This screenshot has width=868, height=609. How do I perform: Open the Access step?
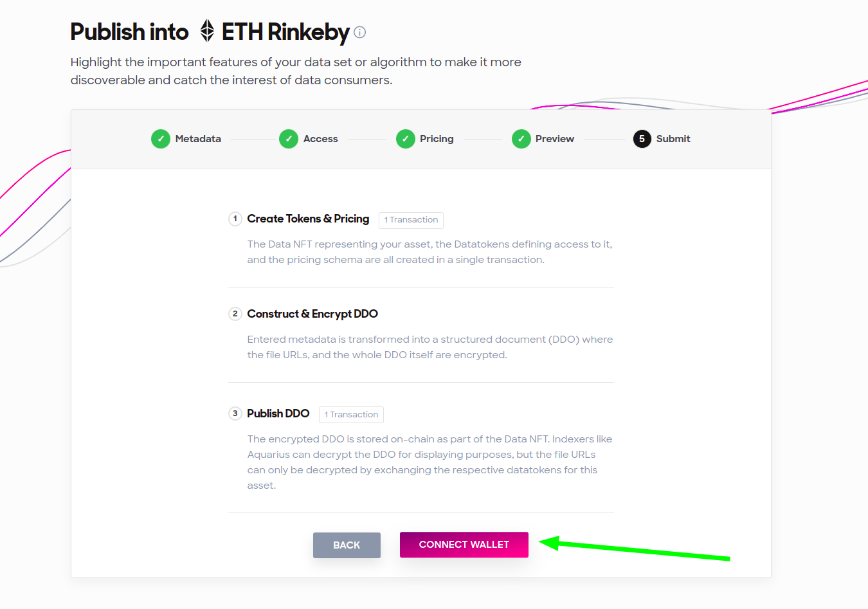coord(321,138)
